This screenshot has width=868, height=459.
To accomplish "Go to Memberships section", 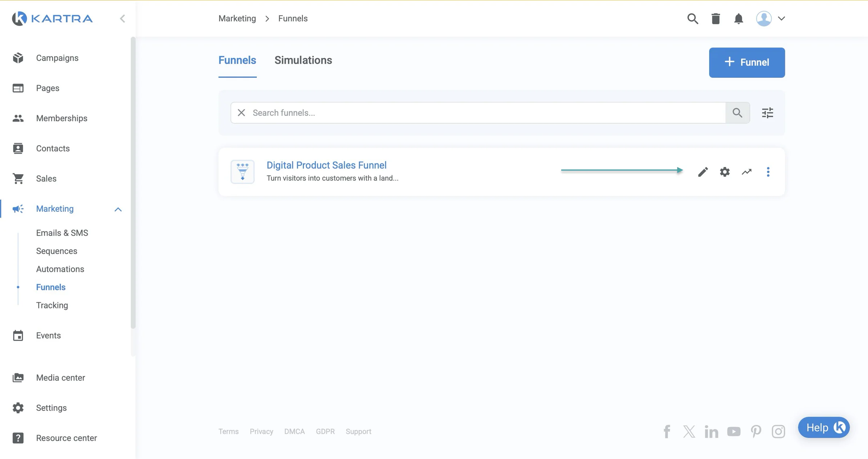I will 61,118.
